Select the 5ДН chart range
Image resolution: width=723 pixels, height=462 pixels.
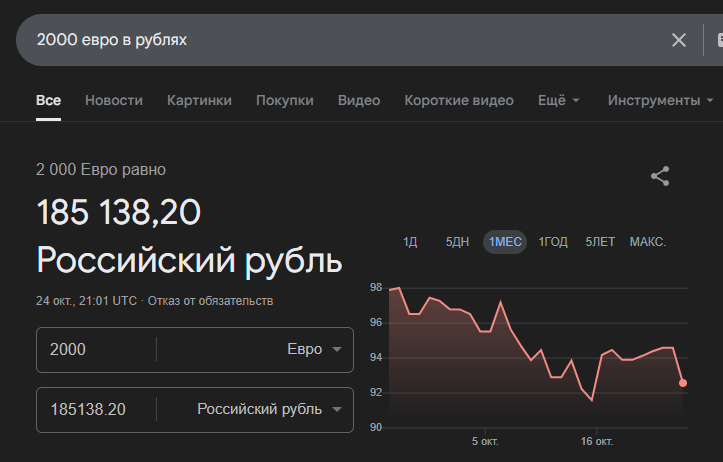pos(457,242)
